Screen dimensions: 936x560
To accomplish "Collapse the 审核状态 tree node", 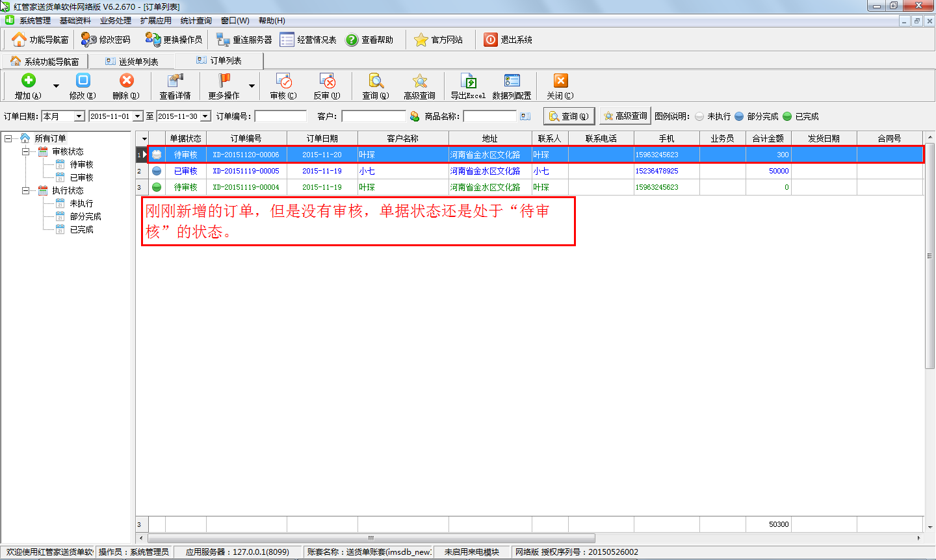I will tap(25, 151).
